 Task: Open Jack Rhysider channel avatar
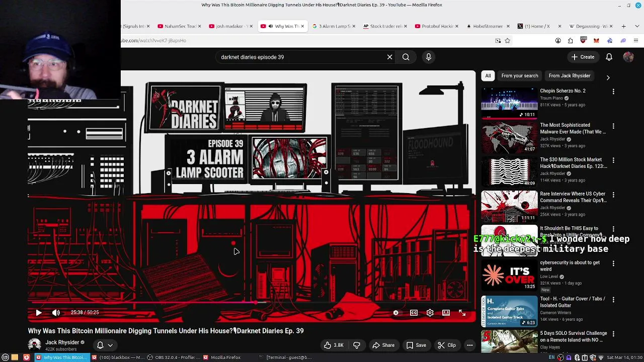pos(35,345)
